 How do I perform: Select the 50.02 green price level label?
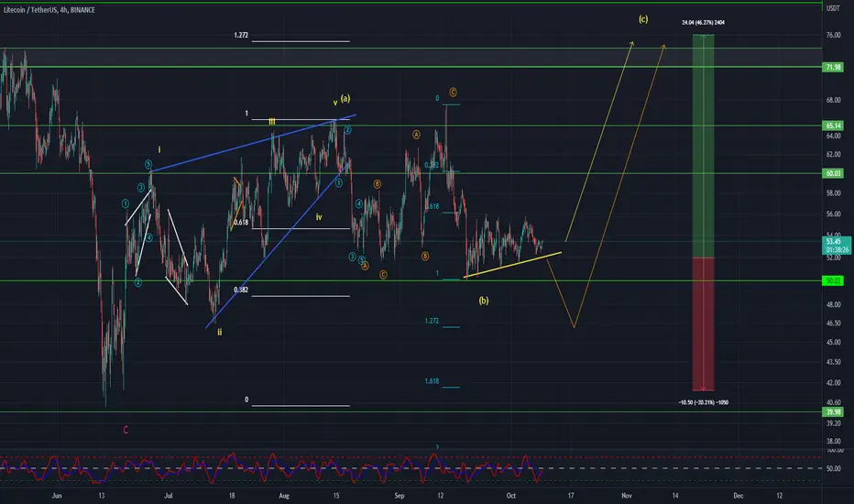[833, 280]
